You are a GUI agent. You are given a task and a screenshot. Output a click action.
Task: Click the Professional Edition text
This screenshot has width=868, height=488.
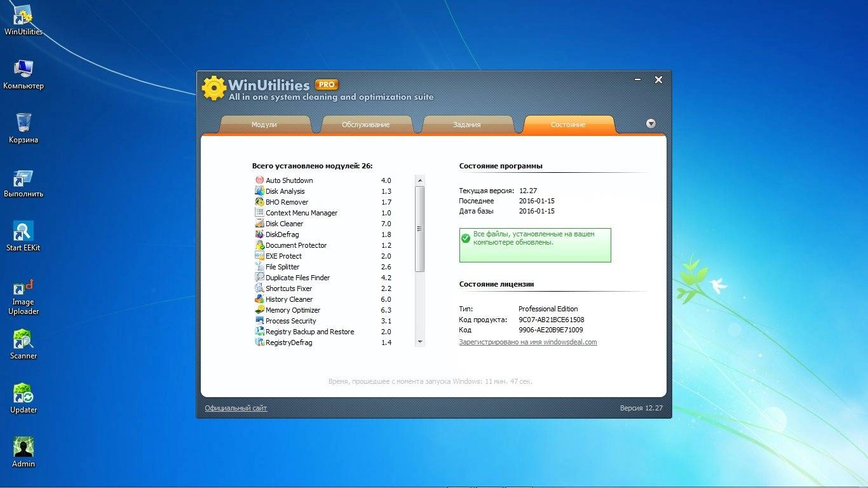pos(548,309)
